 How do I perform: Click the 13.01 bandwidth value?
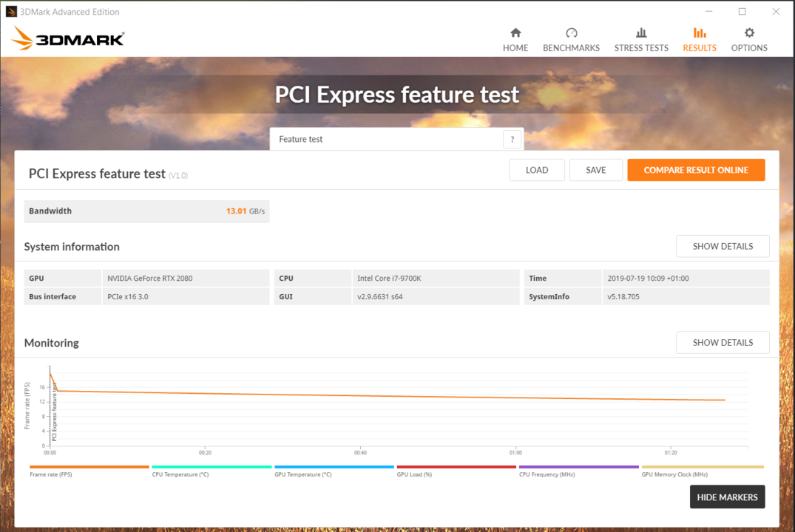pos(236,211)
